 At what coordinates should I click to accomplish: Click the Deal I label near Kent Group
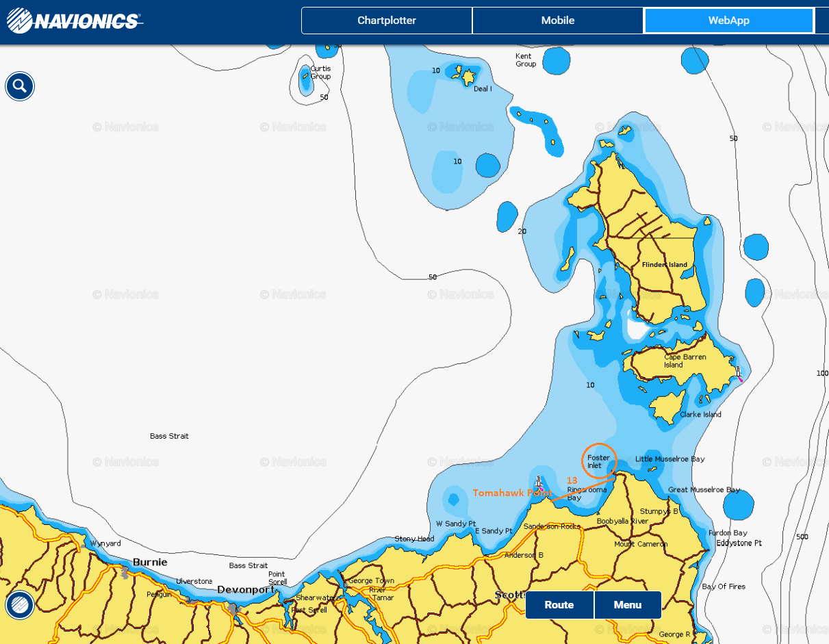click(x=482, y=89)
